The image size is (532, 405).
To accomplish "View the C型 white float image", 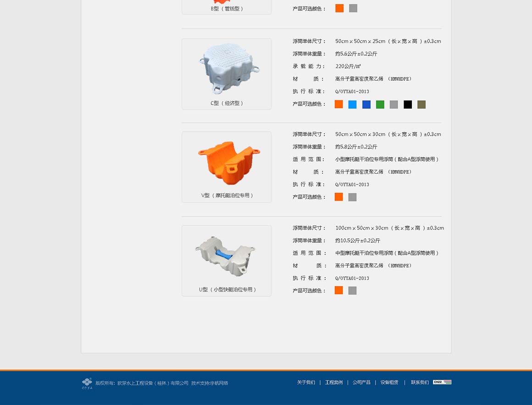I will pyautogui.click(x=229, y=69).
